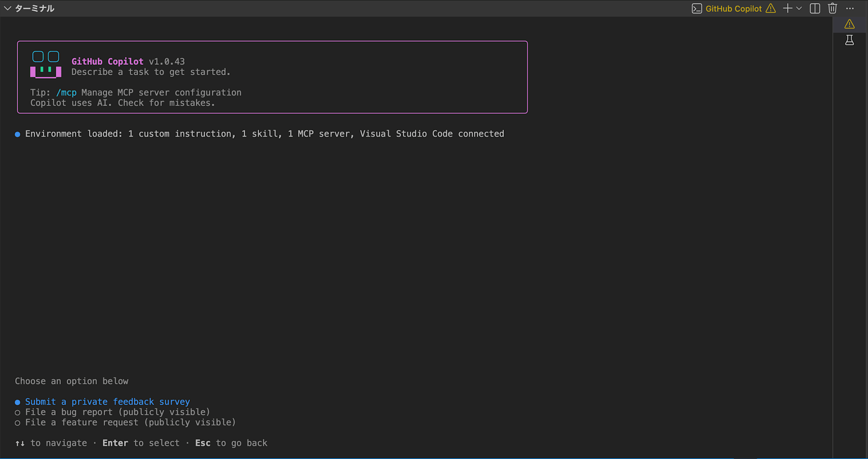Click the Copilot mascot logo in the banner
The width and height of the screenshot is (868, 459).
[x=46, y=65]
